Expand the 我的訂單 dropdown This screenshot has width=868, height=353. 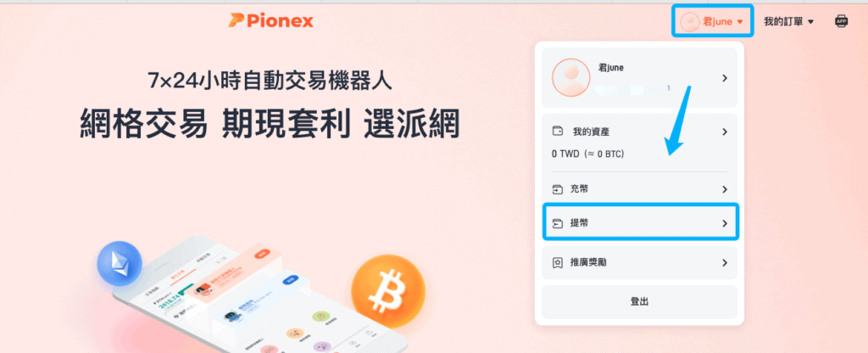click(788, 21)
